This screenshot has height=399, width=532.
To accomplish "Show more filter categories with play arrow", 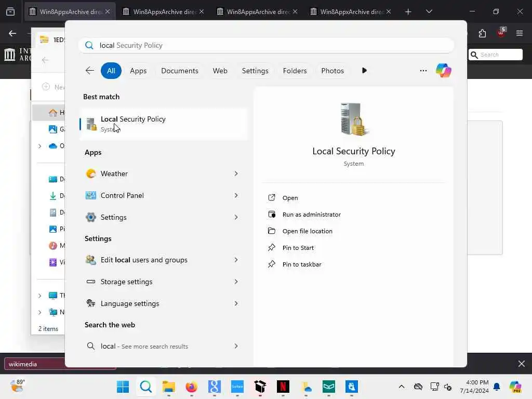I will pos(364,71).
